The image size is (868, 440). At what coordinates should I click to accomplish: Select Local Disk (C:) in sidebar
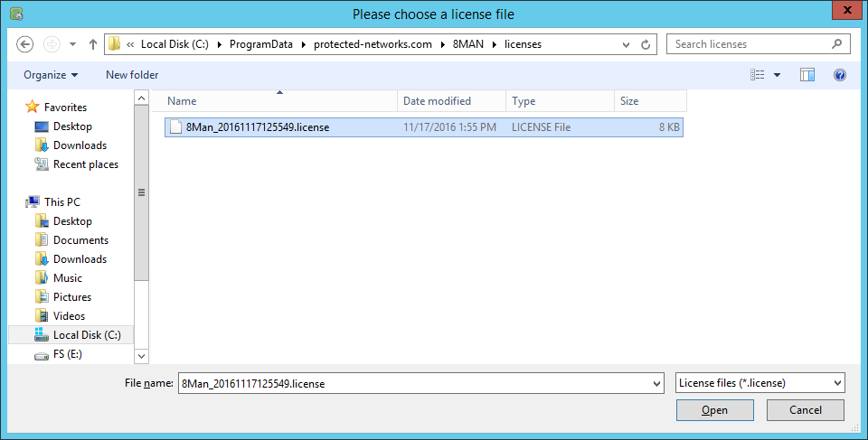[86, 335]
